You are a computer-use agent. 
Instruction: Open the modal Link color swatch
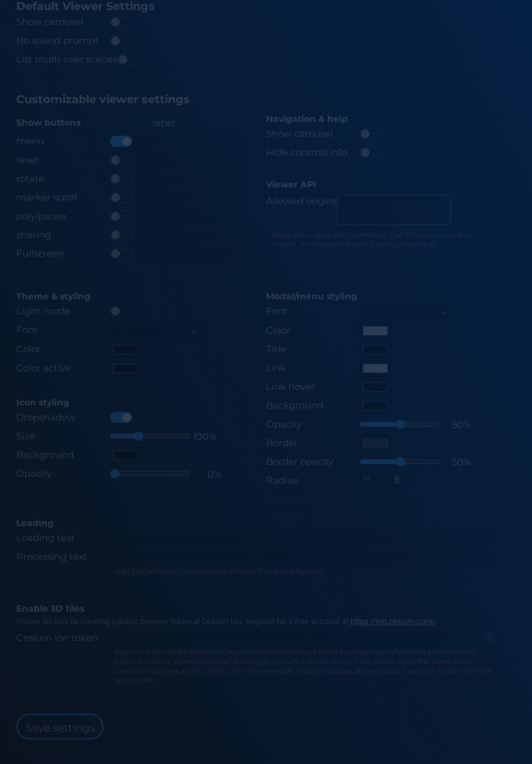point(375,368)
